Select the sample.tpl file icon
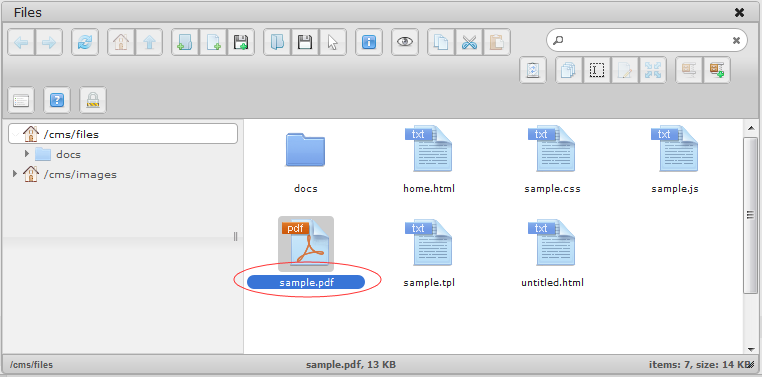Screen dimensions: 762x377 428,242
